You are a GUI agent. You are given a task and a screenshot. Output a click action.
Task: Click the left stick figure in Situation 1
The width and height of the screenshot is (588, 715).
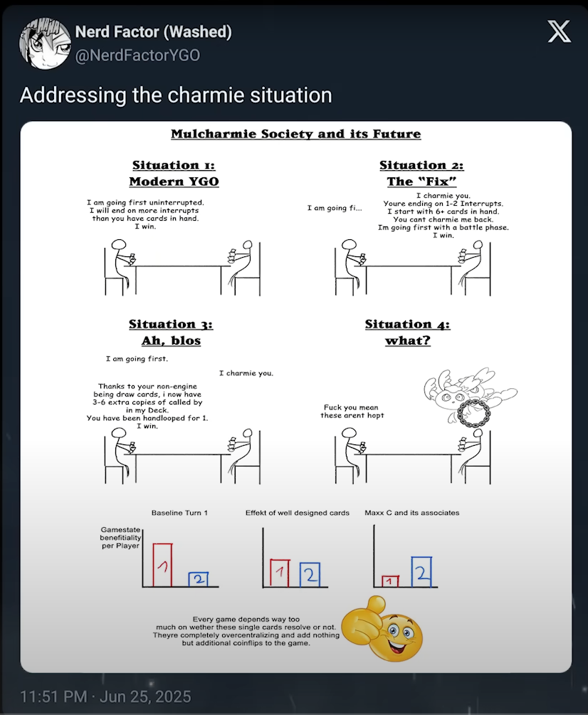click(122, 266)
